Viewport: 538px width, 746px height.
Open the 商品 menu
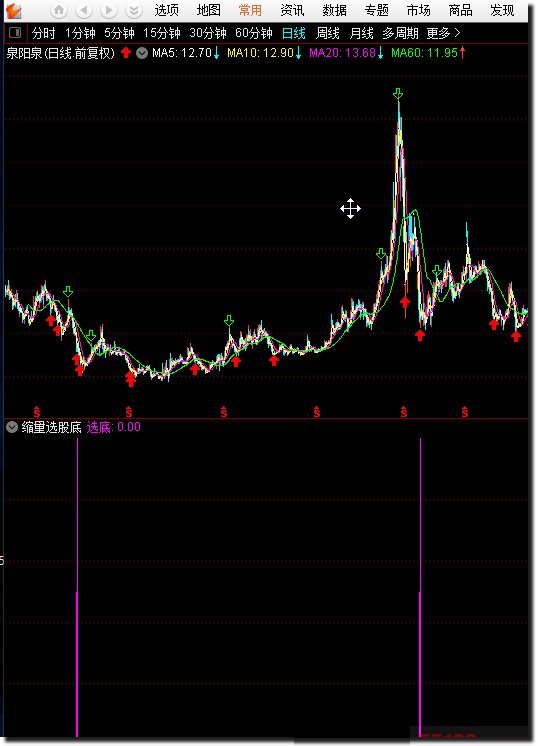(460, 10)
